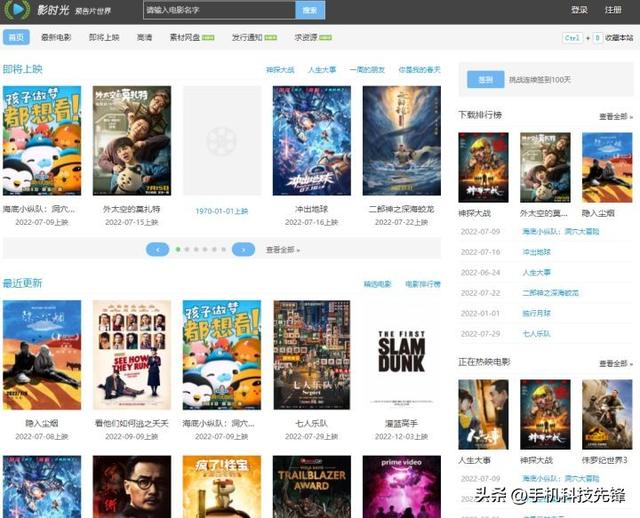Click the blue 签到 check-in button
Screen dimensions: 640x518
[485, 80]
